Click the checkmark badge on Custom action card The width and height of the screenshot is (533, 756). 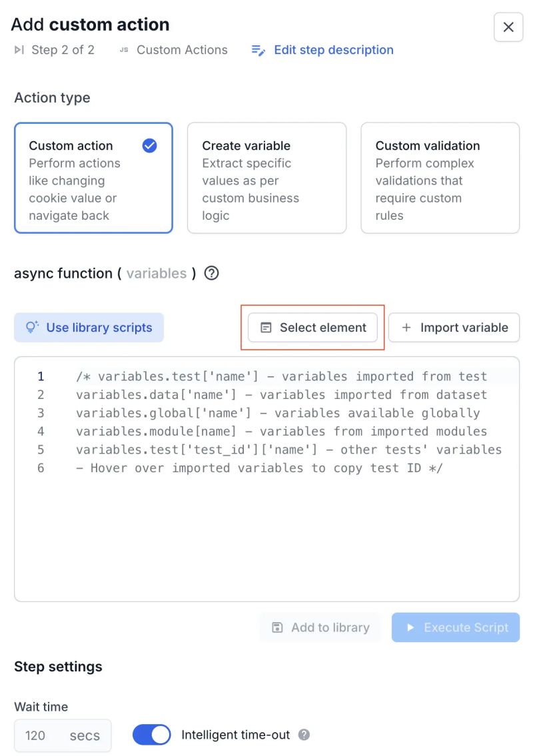pos(149,146)
